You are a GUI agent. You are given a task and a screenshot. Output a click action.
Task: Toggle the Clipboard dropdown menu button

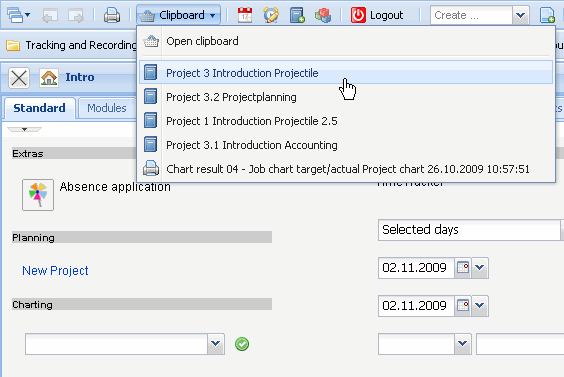(x=178, y=15)
